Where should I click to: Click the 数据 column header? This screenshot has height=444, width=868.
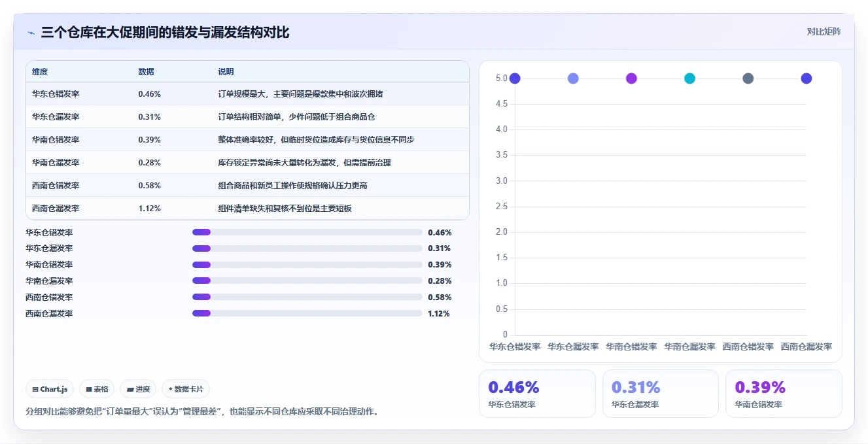click(147, 72)
